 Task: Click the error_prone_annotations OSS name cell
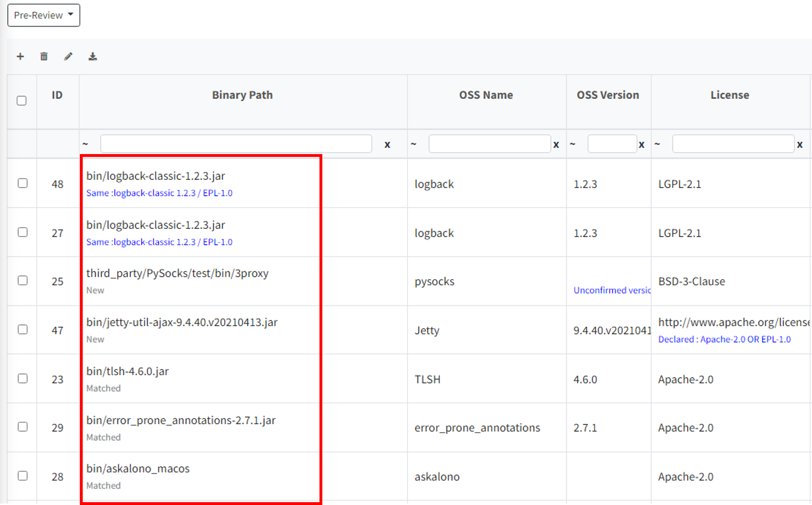(477, 428)
